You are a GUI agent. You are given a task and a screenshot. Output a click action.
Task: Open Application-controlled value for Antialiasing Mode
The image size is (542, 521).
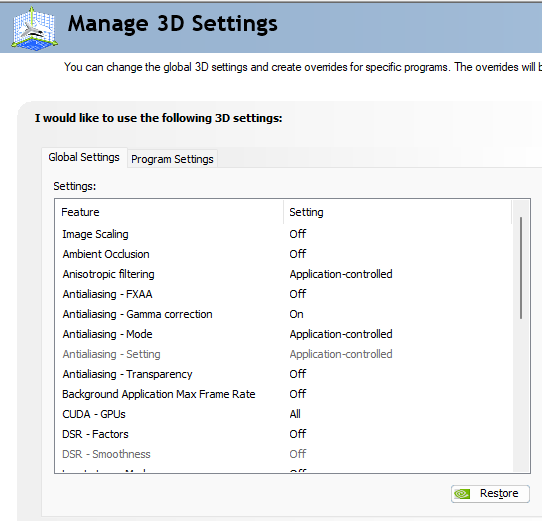click(341, 334)
